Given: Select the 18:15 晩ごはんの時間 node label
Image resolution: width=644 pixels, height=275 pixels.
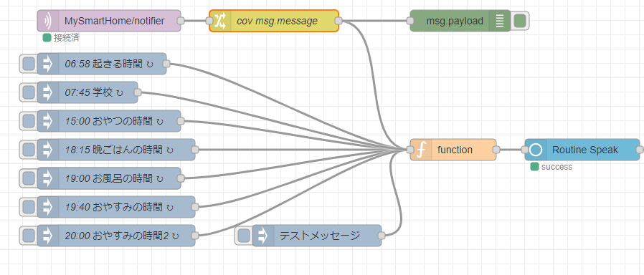Looking at the screenshot, I should click(119, 150).
